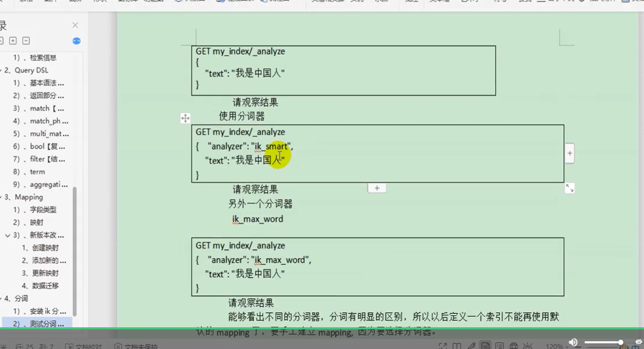
Task: Select '2)、返回部分' outline entry
Action: click(39, 96)
